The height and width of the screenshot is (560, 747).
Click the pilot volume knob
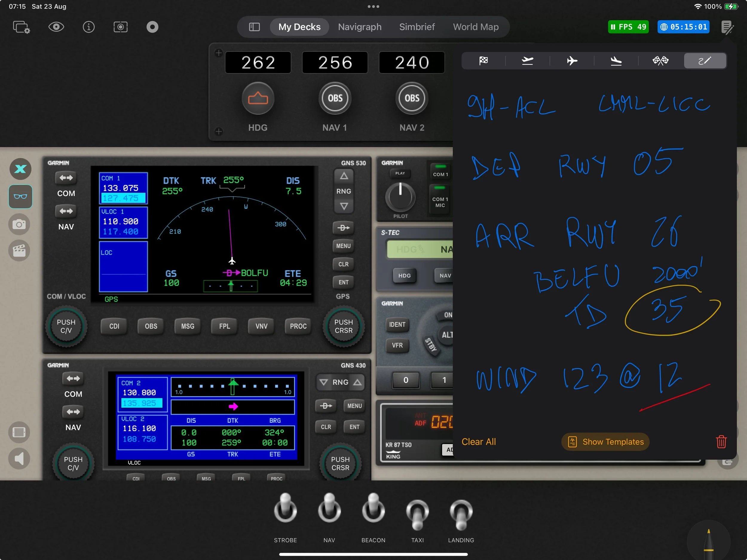coord(400,197)
